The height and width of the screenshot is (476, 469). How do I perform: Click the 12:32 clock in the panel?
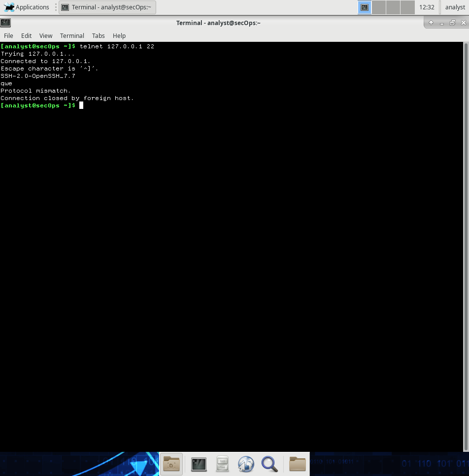[x=427, y=7]
